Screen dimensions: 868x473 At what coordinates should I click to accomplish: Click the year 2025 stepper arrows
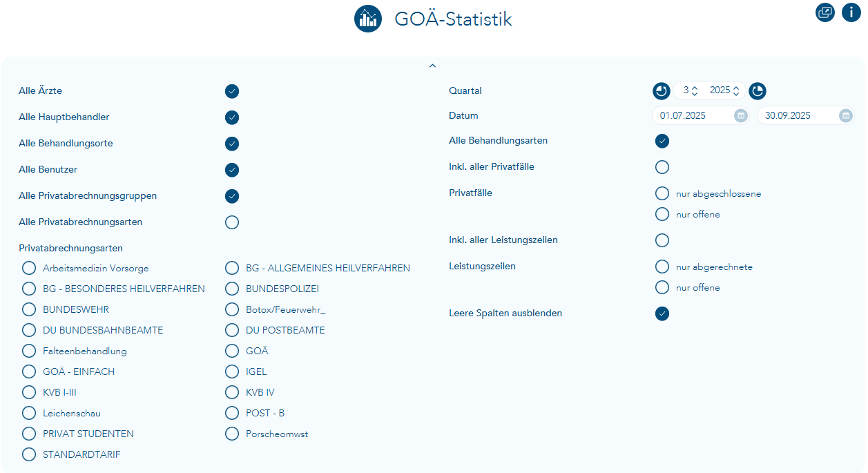pos(736,90)
